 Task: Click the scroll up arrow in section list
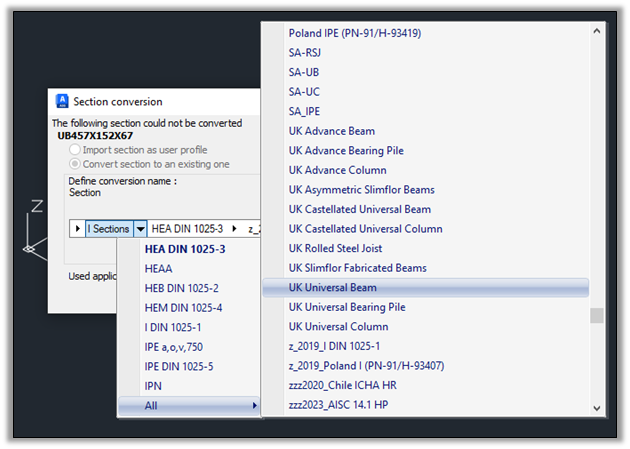597,31
